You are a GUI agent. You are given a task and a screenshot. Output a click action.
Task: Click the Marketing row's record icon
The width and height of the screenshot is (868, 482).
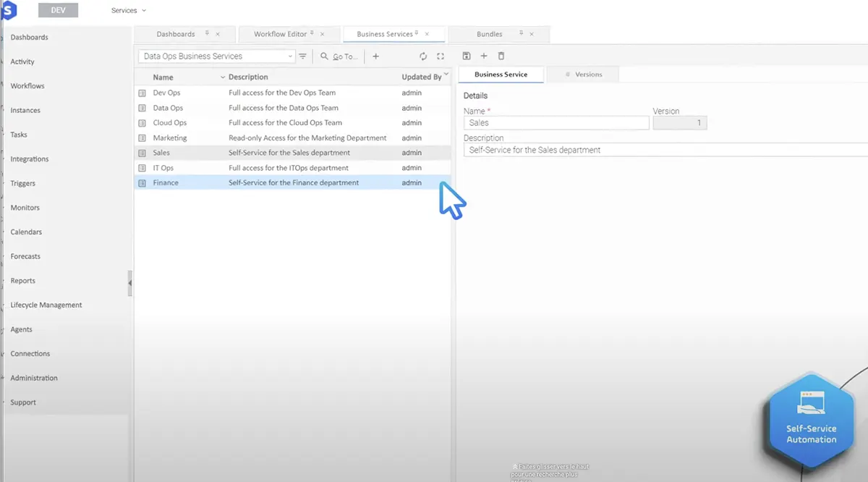pos(142,138)
